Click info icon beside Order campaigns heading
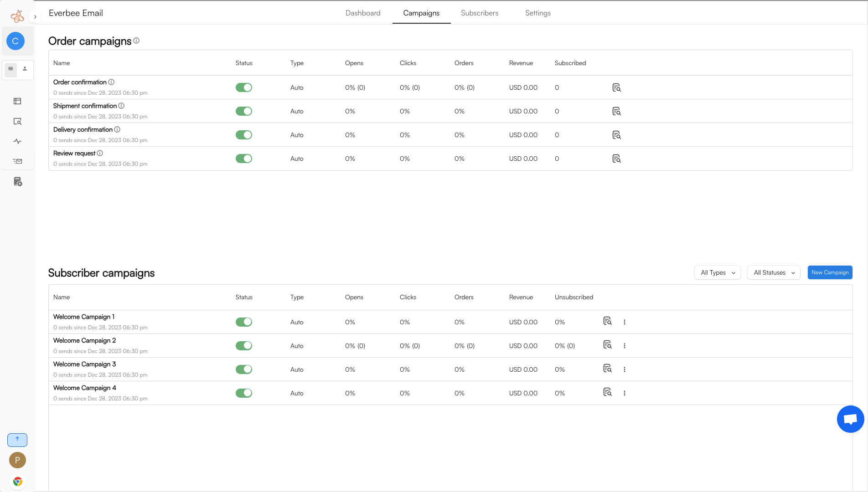Viewport: 868px width, 492px height. pyautogui.click(x=136, y=41)
